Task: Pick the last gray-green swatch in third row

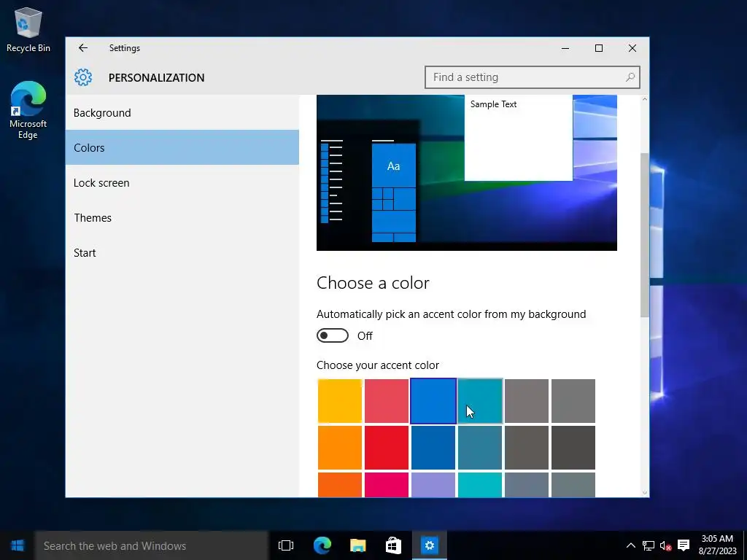Action: pyautogui.click(x=573, y=485)
